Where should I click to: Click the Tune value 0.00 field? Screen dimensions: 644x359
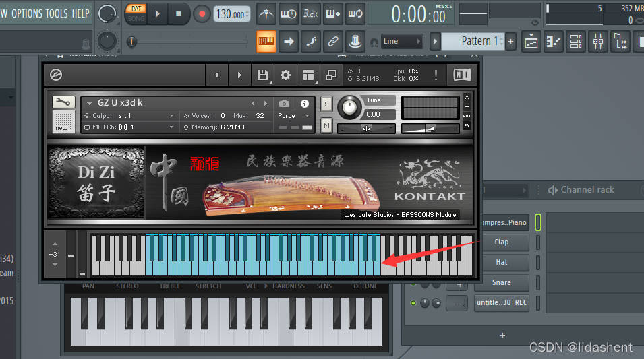point(379,114)
